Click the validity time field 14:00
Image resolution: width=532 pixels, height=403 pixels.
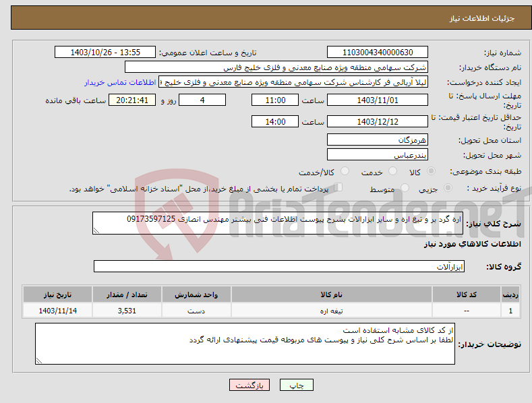[275, 121]
